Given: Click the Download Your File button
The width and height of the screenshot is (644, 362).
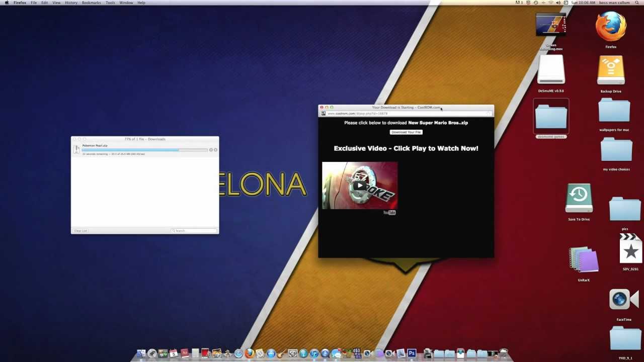Looking at the screenshot, I should pyautogui.click(x=406, y=132).
